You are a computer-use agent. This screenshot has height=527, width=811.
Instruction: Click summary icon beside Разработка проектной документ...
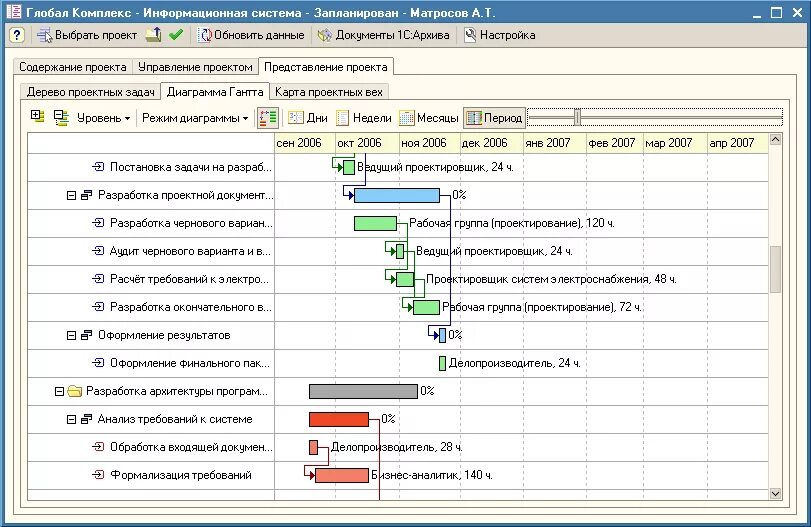coord(86,195)
